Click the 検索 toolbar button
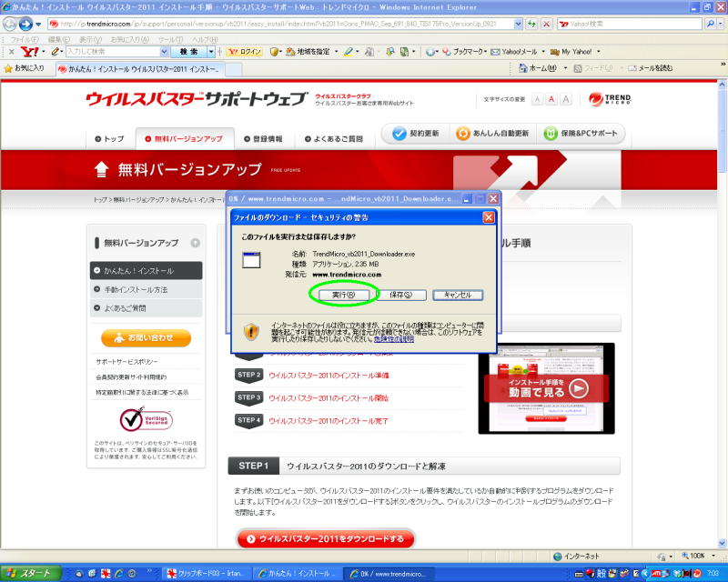 point(189,52)
